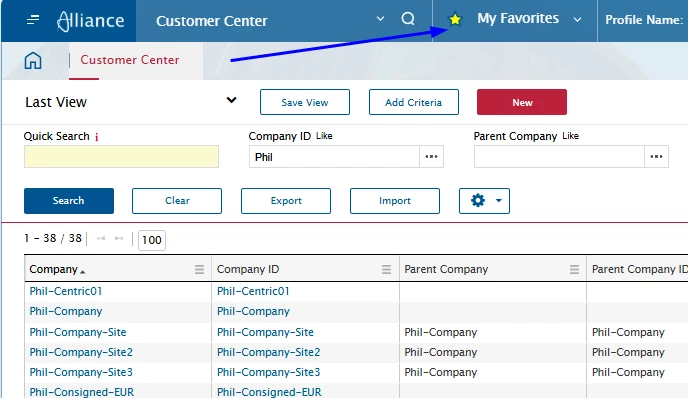
Task: Click the Alliance logo
Action: tap(91, 21)
